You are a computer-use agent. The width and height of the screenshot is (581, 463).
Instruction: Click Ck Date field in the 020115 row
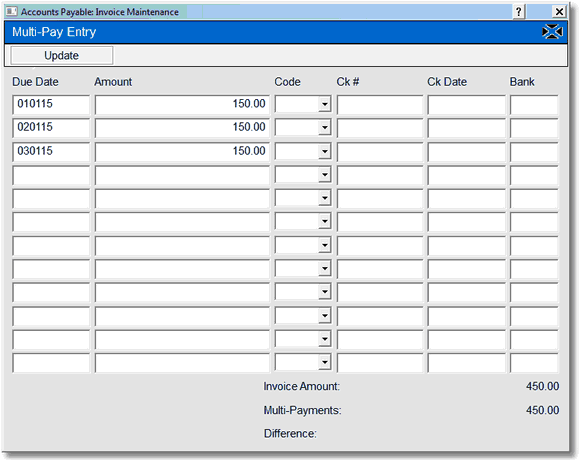tap(467, 128)
